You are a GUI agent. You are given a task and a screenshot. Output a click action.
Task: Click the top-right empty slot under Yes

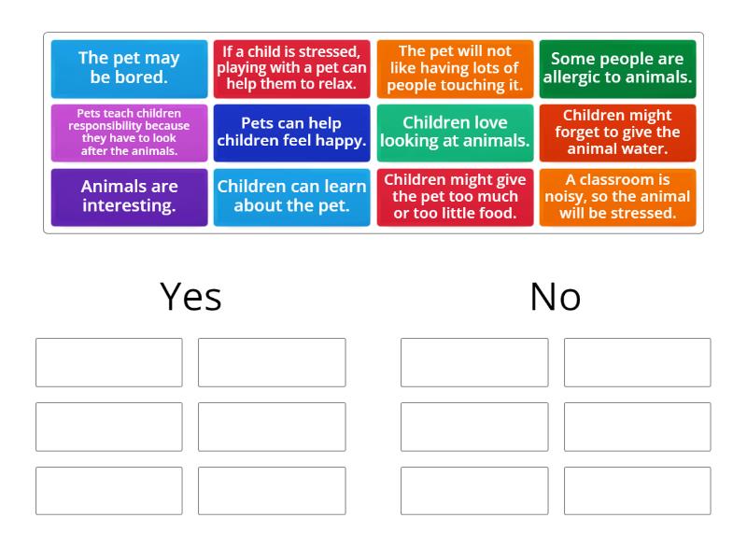[x=272, y=362]
